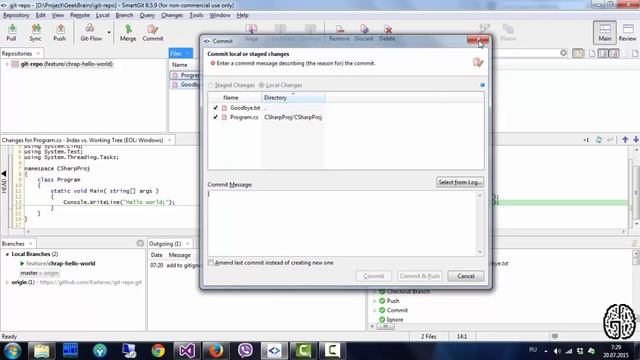
Task: Click the Sync toolbar icon
Action: 36,32
